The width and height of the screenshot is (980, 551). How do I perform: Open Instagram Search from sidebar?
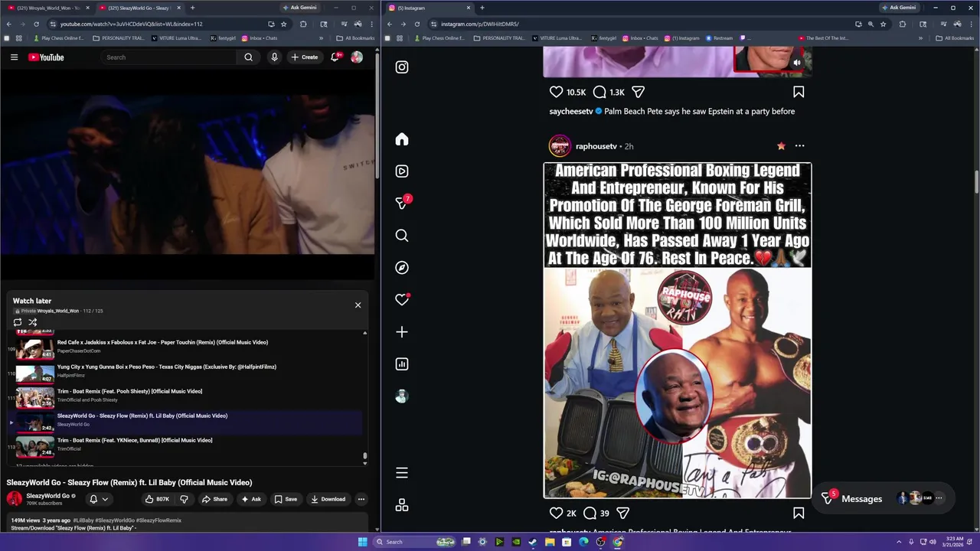(x=402, y=236)
